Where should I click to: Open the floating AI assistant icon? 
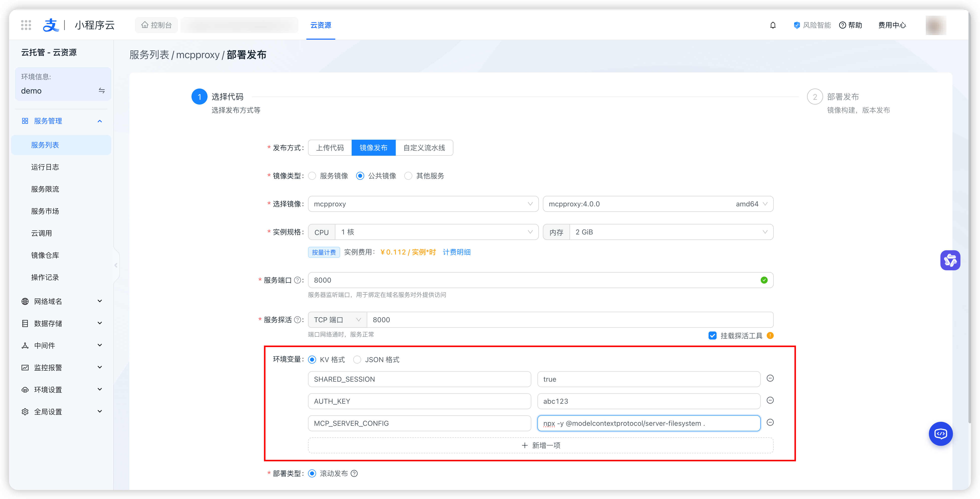(950, 260)
